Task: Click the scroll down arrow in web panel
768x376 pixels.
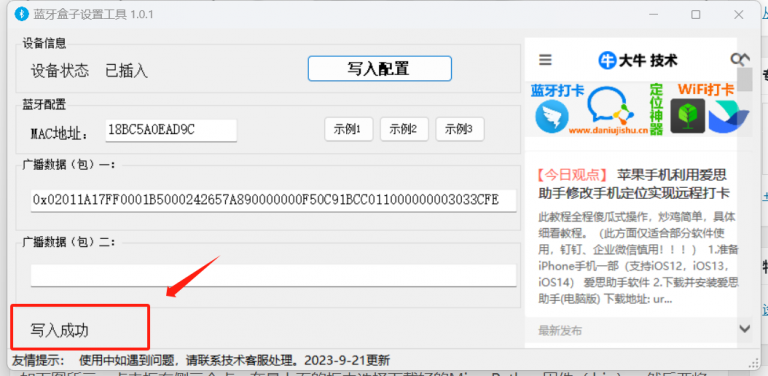Action: click(744, 329)
